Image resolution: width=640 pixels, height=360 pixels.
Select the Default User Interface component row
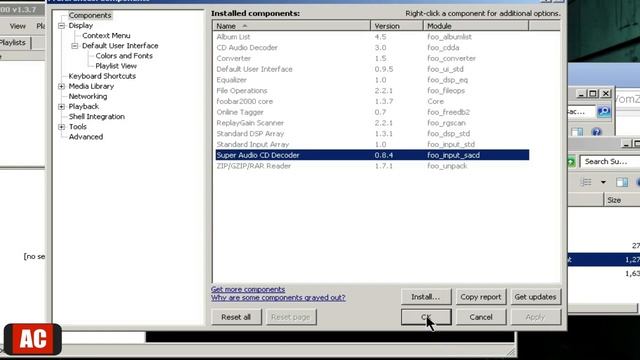(372, 69)
